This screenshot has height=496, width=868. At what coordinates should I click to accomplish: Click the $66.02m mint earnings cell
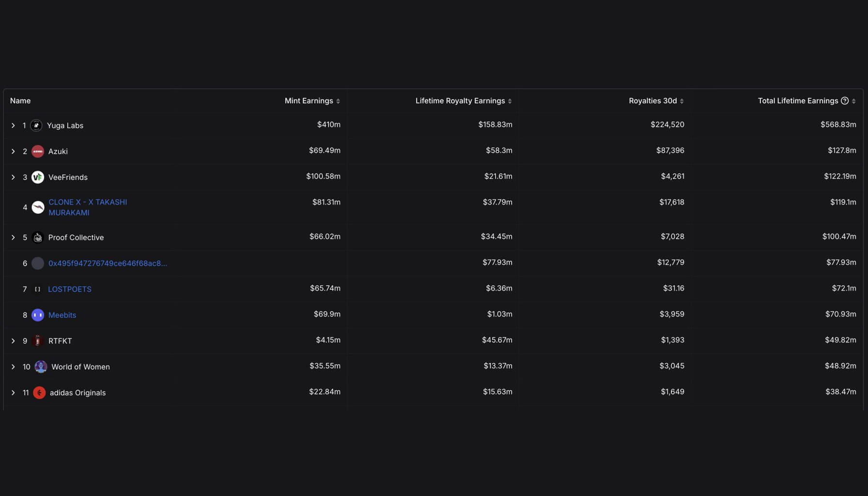coord(325,236)
